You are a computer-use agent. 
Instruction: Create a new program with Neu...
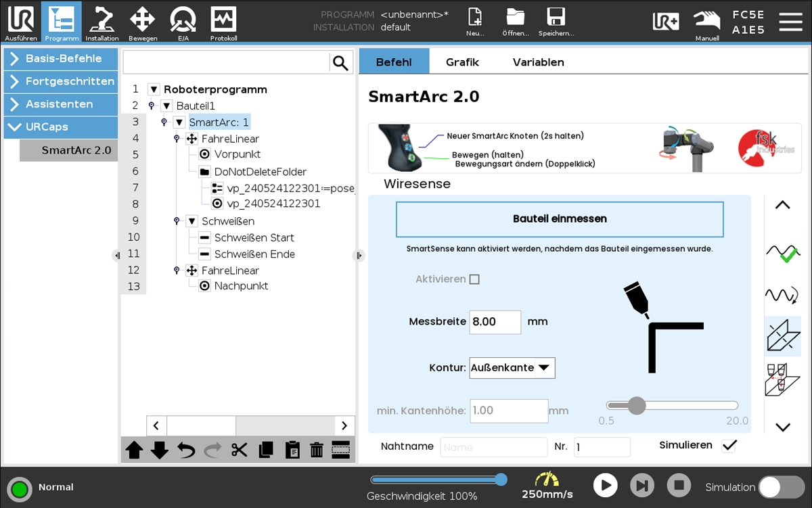475,22
